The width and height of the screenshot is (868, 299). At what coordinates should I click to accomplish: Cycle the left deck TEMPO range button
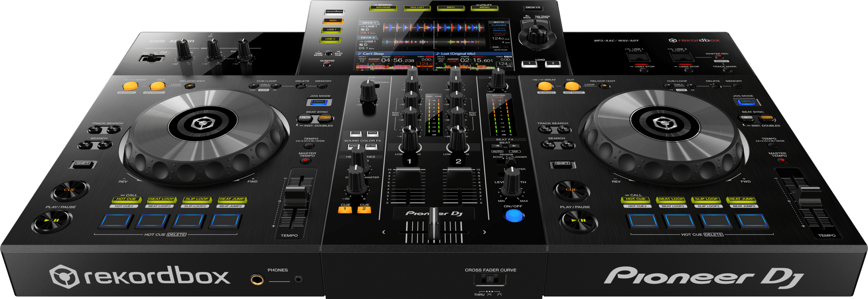click(309, 146)
